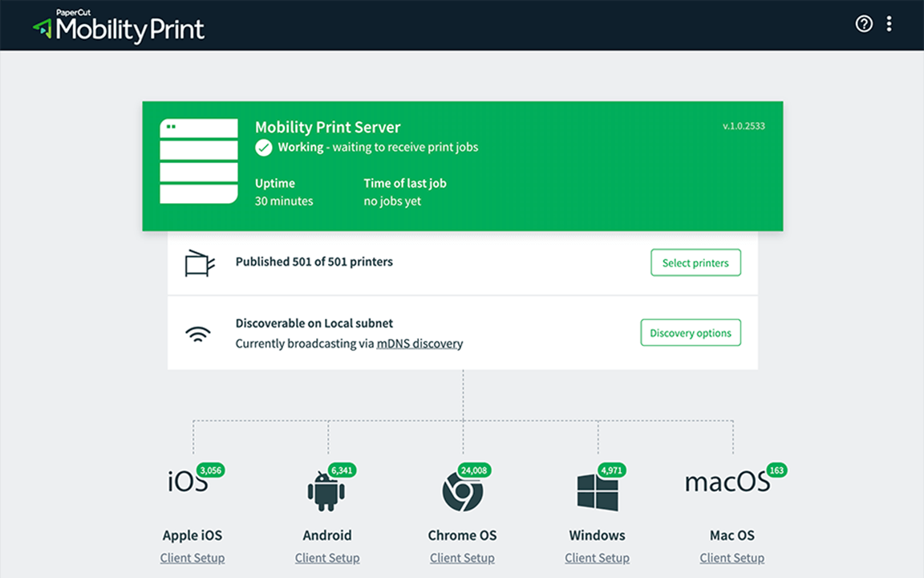This screenshot has height=578, width=924.
Task: Click the PaperCut Mobility Print logo
Action: [x=119, y=26]
